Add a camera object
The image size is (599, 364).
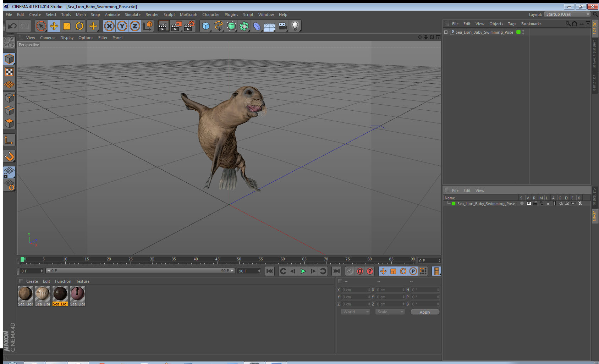(x=282, y=26)
